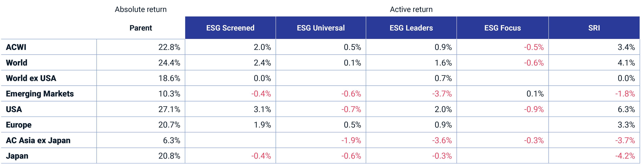Click the Parent column header
Viewport: 644px width, 167px height.
click(x=141, y=28)
